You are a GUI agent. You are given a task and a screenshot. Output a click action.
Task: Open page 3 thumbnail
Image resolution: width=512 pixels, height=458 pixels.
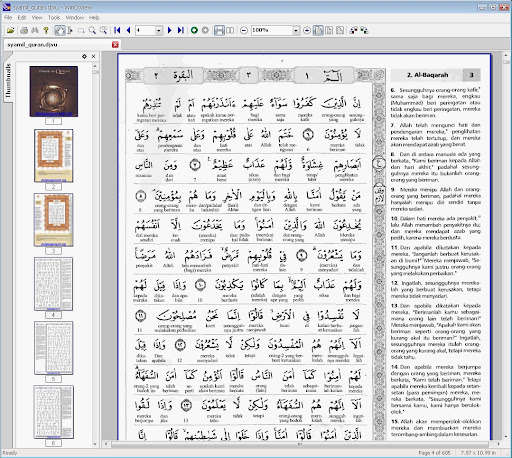pyautogui.click(x=54, y=220)
